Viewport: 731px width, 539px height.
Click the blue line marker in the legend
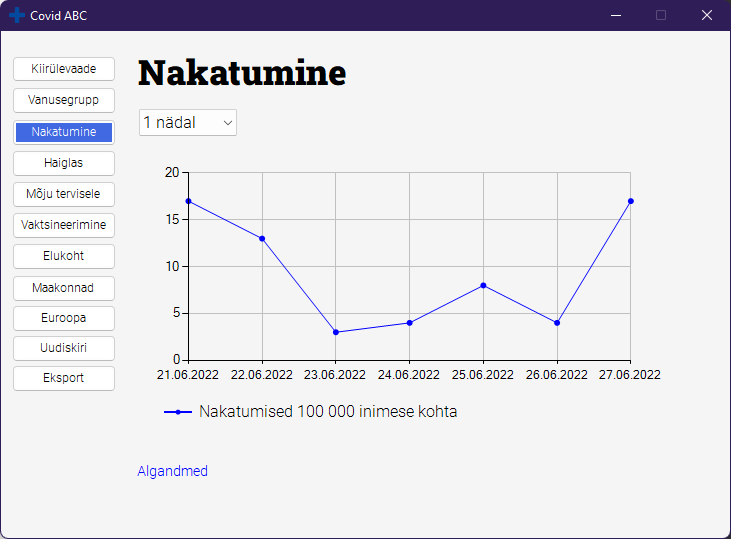tap(178, 412)
